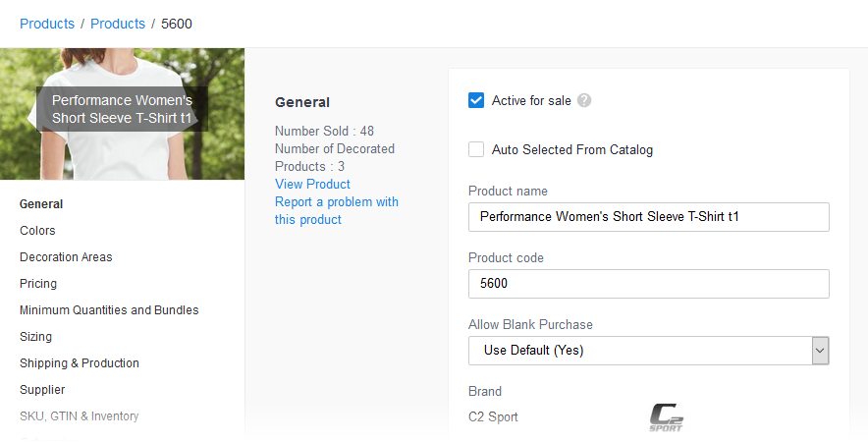This screenshot has width=868, height=442.
Task: Open the Allow Blank Purchase dropdown
Action: coord(639,351)
